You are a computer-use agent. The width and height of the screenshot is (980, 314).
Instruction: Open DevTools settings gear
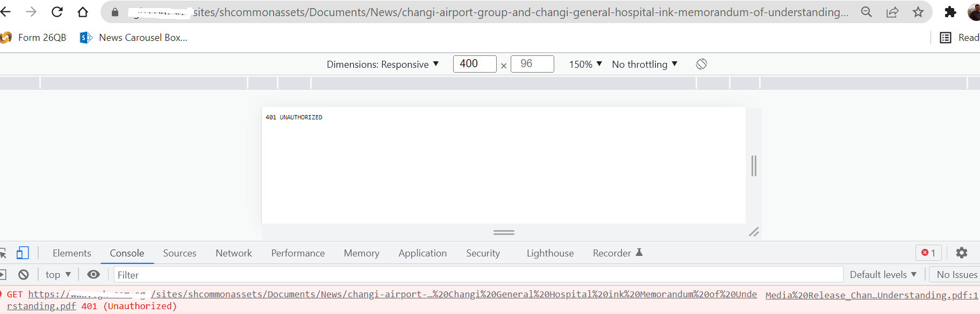(962, 253)
